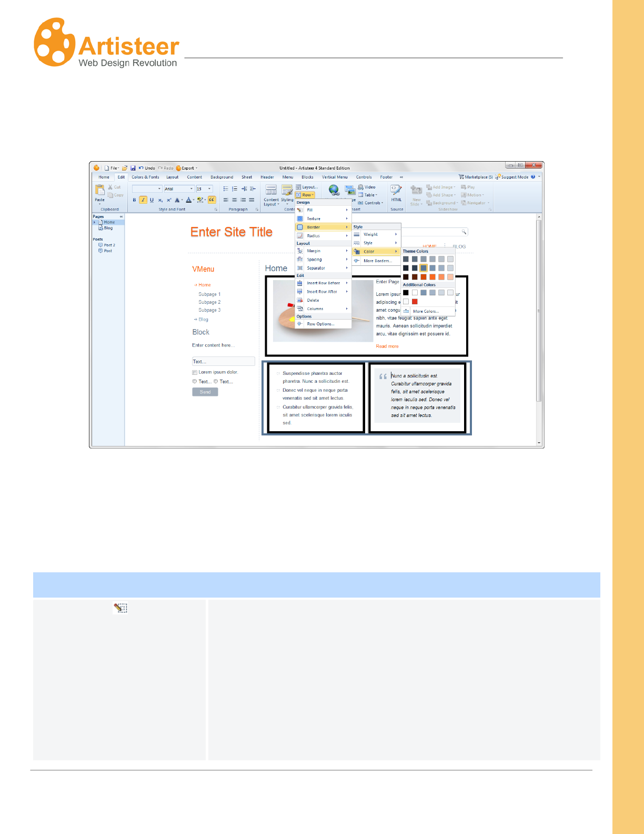The height and width of the screenshot is (834, 644).
Task: Click the numbered list icon
Action: 235,188
